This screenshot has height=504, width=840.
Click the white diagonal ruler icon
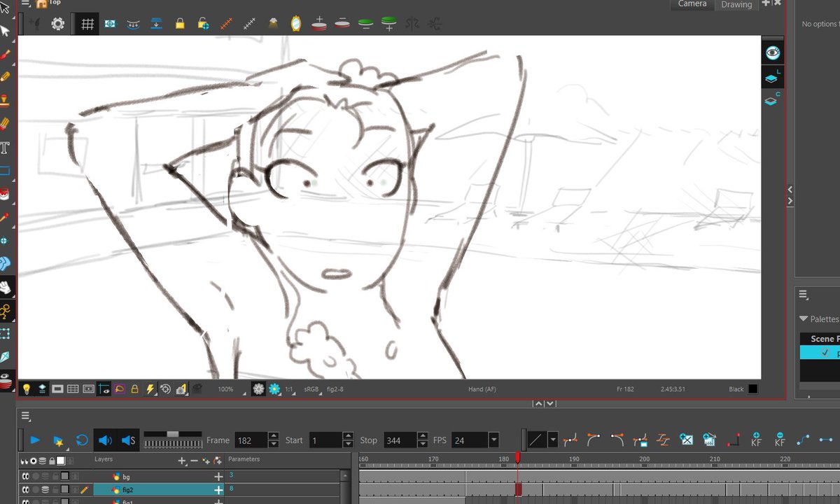(249, 24)
